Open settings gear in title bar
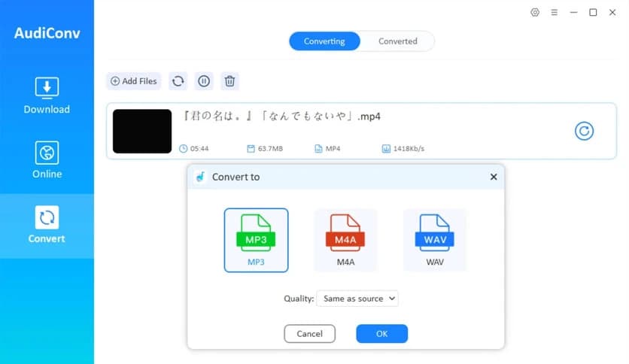This screenshot has width=629, height=364. pos(535,13)
